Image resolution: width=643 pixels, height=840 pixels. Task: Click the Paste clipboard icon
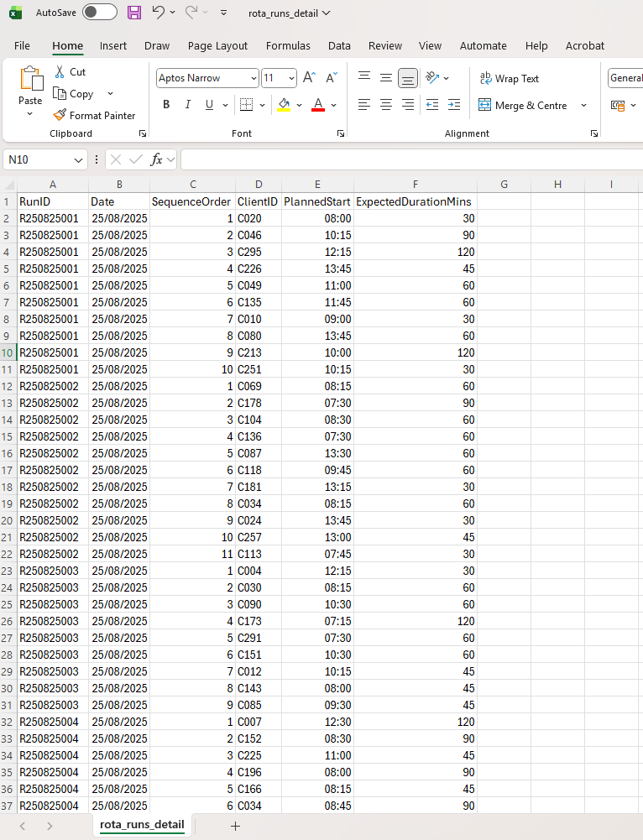click(x=31, y=79)
